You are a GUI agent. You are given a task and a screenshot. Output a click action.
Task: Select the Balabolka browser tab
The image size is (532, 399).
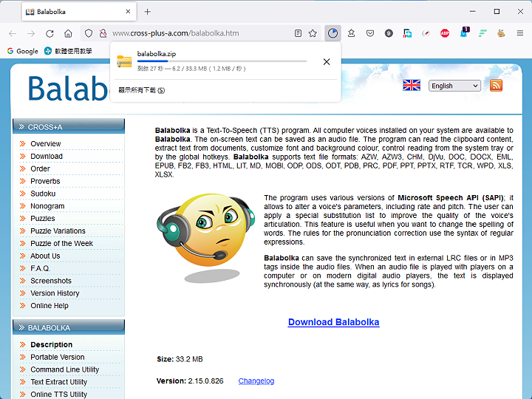click(79, 12)
